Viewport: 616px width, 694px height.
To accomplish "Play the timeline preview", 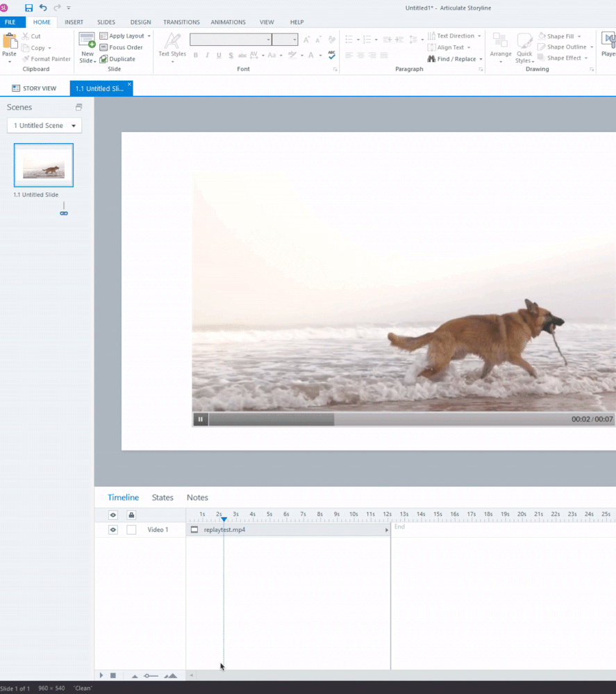I will click(101, 675).
